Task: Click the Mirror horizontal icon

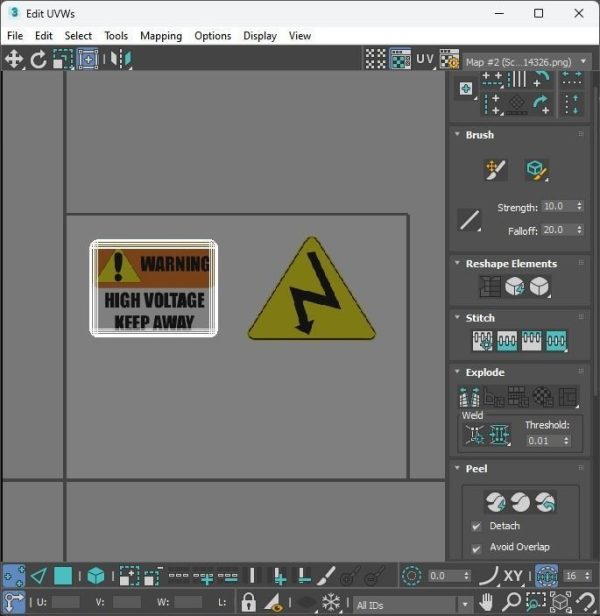Action: [x=121, y=59]
